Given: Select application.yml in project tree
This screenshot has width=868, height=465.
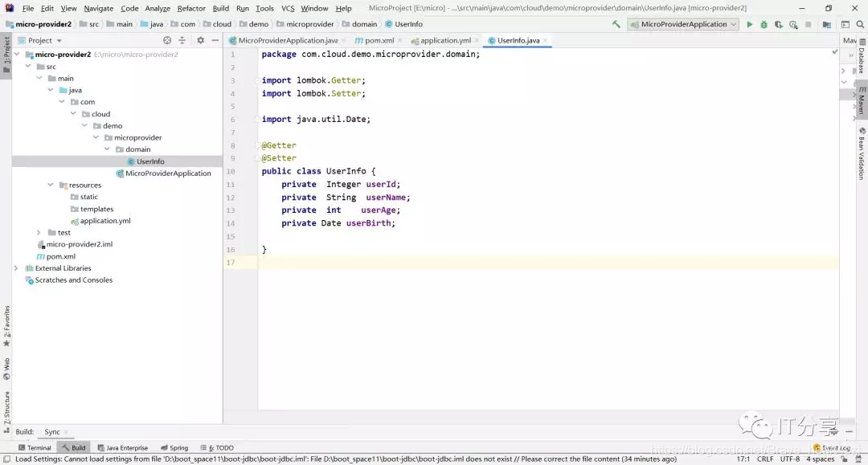Looking at the screenshot, I should (105, 221).
